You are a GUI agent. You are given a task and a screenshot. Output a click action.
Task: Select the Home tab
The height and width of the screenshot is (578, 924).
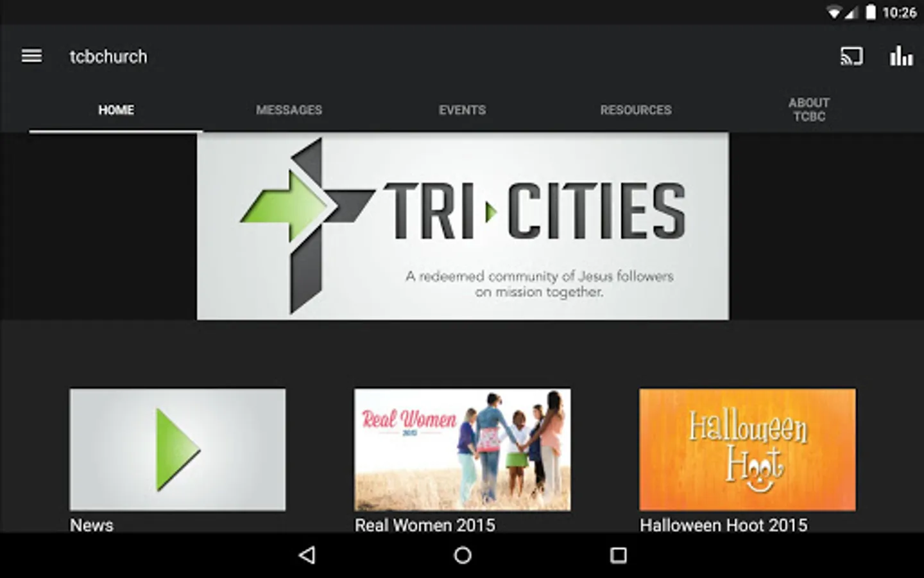pyautogui.click(x=116, y=110)
